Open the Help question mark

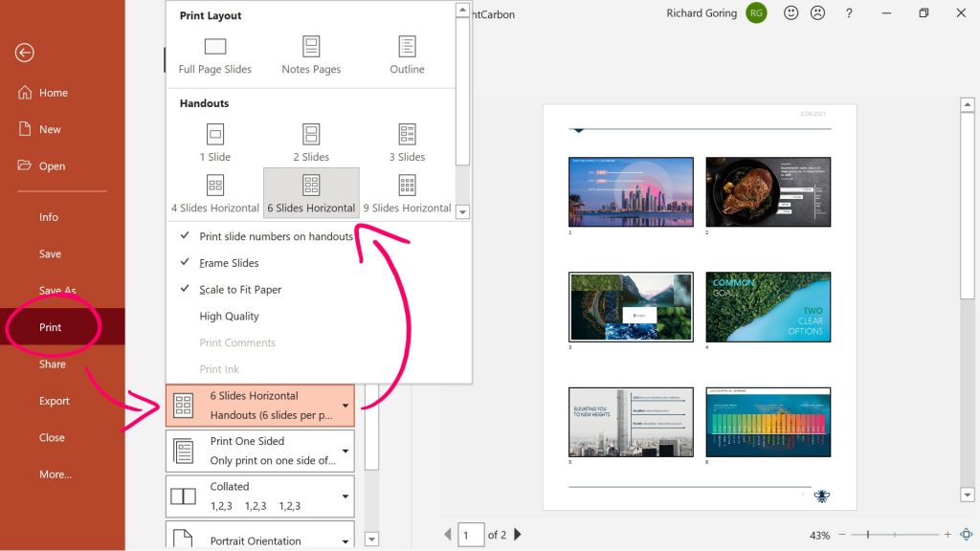849,13
